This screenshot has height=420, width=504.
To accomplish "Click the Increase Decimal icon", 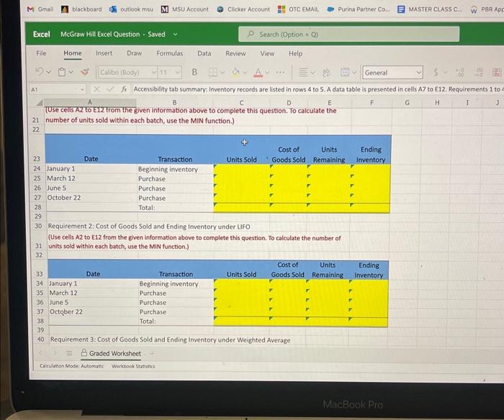I will click(460, 73).
